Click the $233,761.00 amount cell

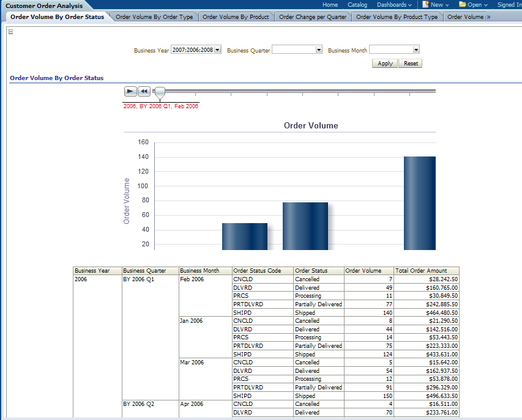point(427,413)
